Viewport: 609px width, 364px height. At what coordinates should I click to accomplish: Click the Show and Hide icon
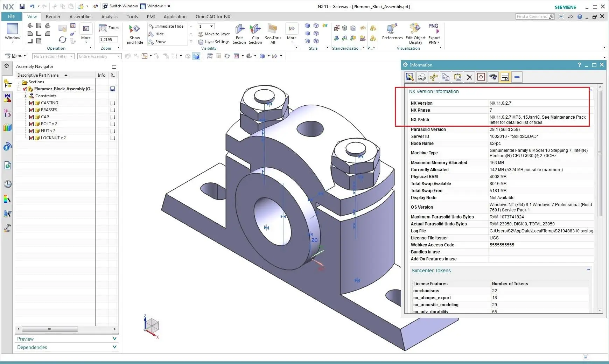click(135, 34)
